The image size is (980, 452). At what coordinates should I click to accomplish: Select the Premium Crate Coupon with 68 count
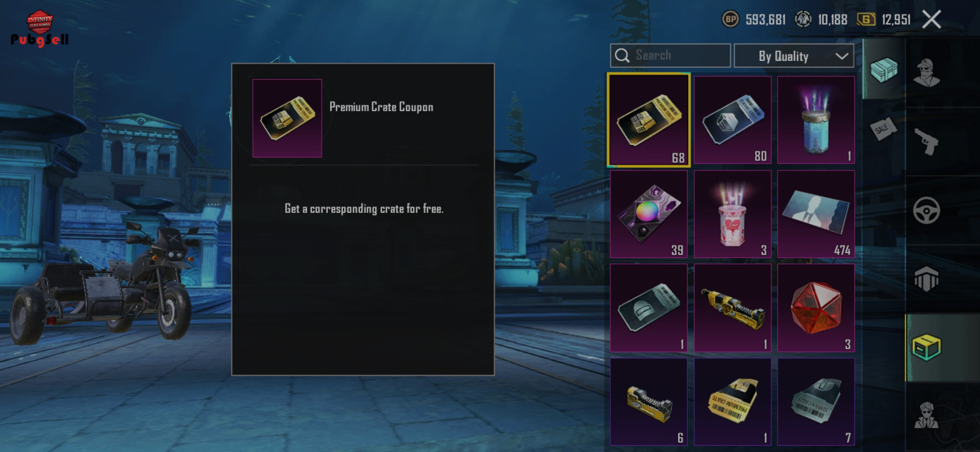[x=648, y=120]
